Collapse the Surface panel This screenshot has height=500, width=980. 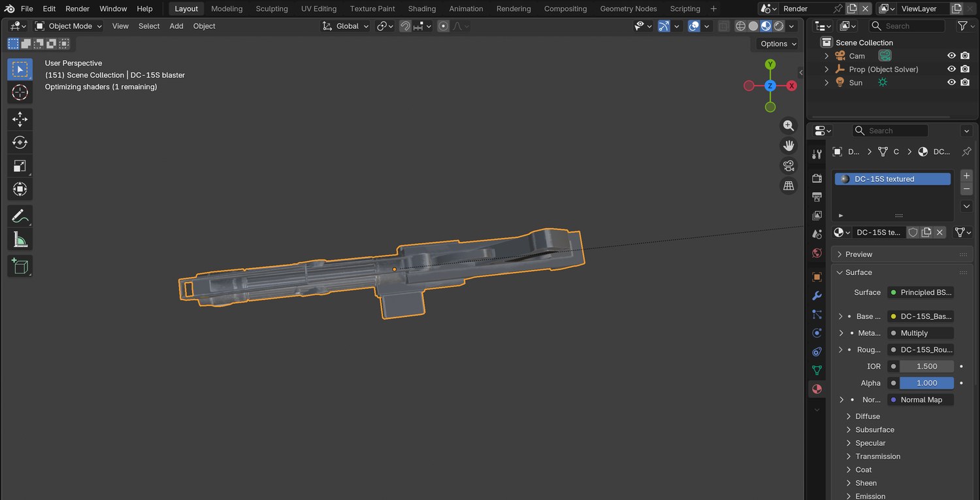[x=902, y=273]
